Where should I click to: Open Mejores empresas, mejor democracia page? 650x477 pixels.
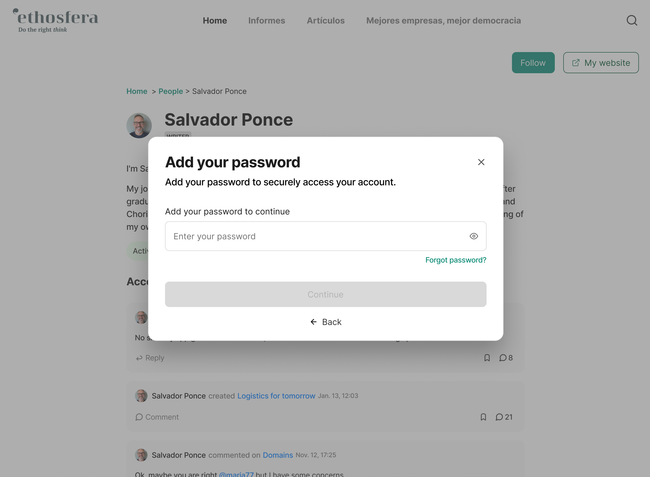443,20
